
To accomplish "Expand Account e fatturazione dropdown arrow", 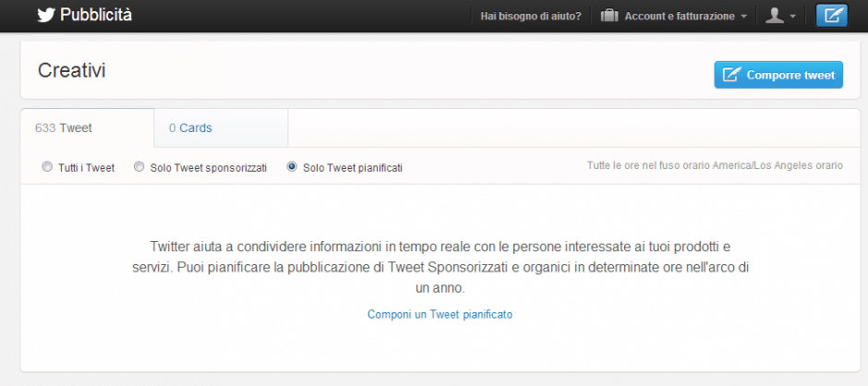I will (744, 17).
